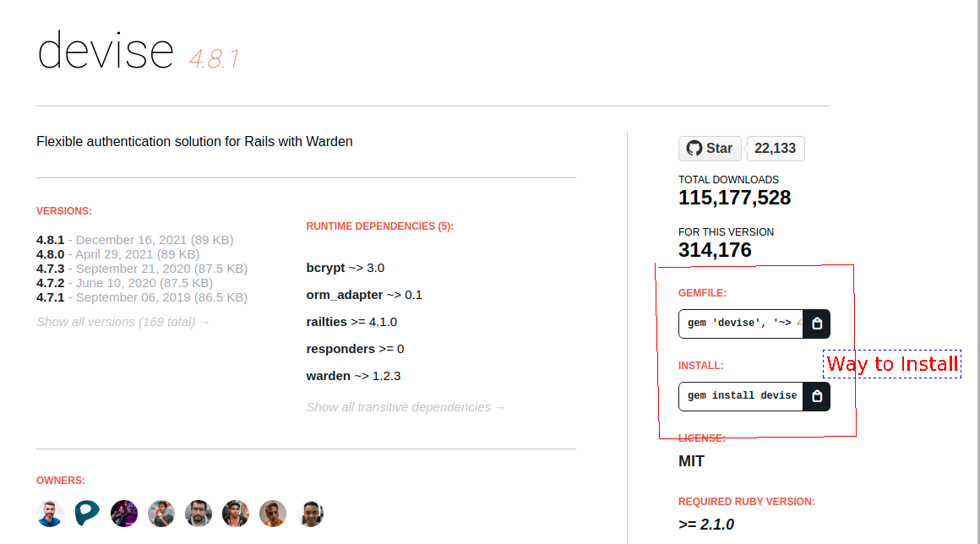
Task: Open the sixth owner avatar
Action: point(236,514)
